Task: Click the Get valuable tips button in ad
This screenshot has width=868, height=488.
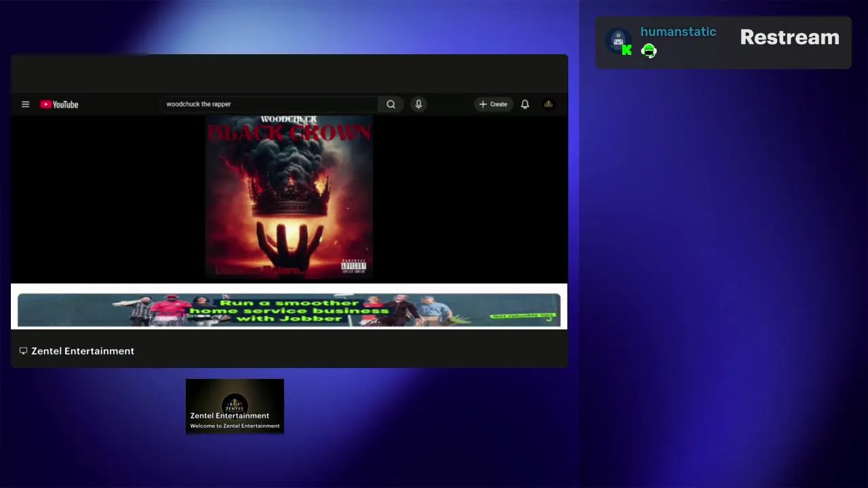Action: point(524,317)
